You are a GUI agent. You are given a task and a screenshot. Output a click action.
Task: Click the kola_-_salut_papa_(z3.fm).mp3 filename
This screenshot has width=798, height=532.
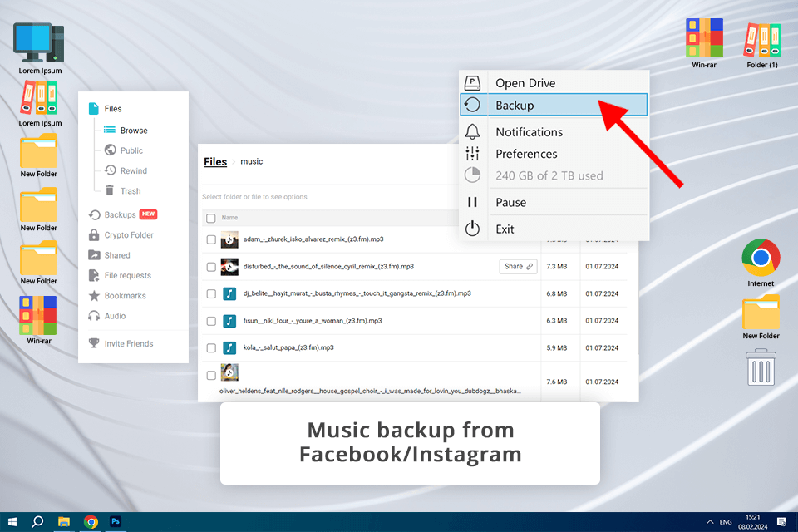pos(288,347)
